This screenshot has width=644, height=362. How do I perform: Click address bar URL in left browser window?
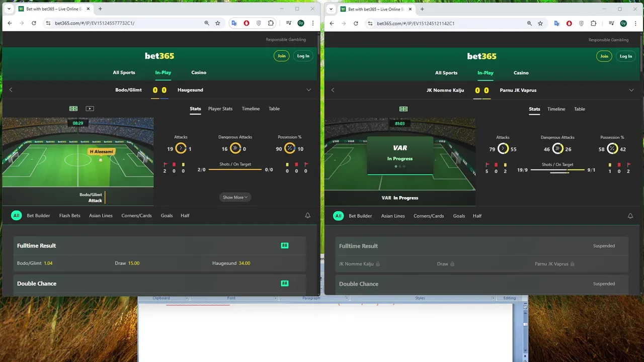pyautogui.click(x=95, y=23)
